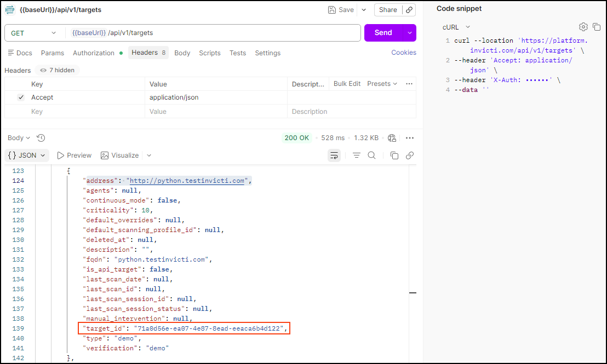The image size is (607, 364).
Task: Search within the response body
Action: 371,155
